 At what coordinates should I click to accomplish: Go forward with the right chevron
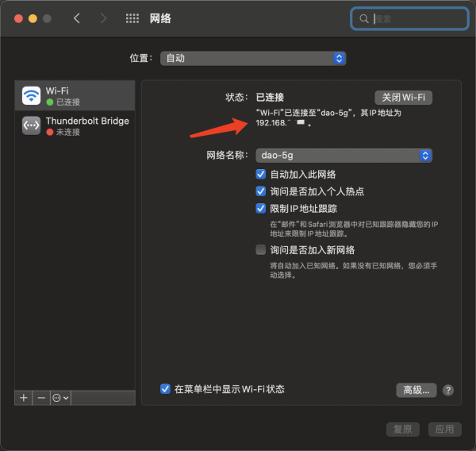tap(103, 18)
